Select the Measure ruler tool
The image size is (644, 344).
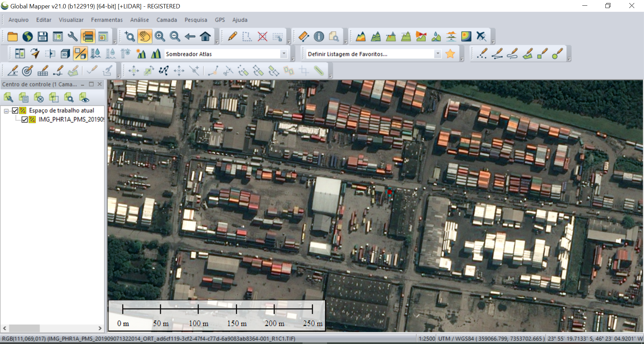[x=304, y=37]
